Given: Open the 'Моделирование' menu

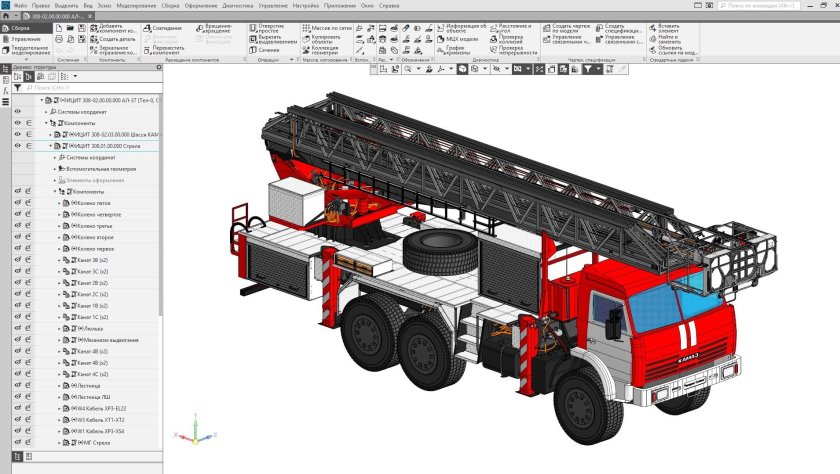Looking at the screenshot, I should 137,5.
